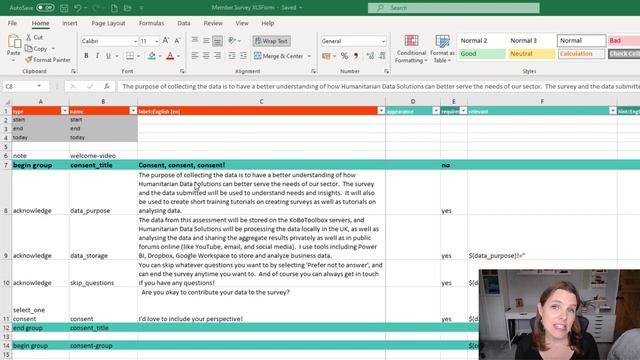
Task: Click the Fill Color bucket icon
Action: pos(151,56)
